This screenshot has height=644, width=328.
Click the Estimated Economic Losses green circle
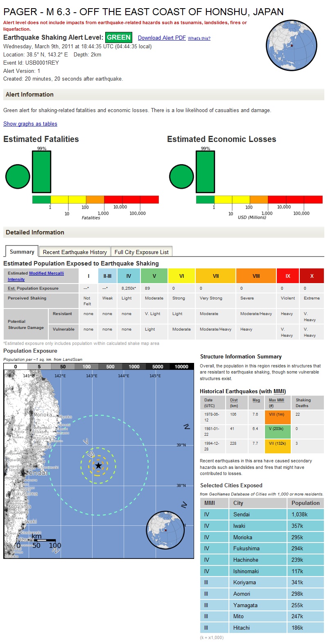181,177
